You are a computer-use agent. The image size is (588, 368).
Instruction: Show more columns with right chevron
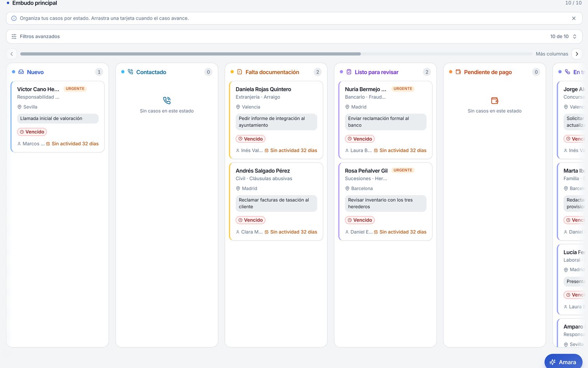(x=577, y=54)
